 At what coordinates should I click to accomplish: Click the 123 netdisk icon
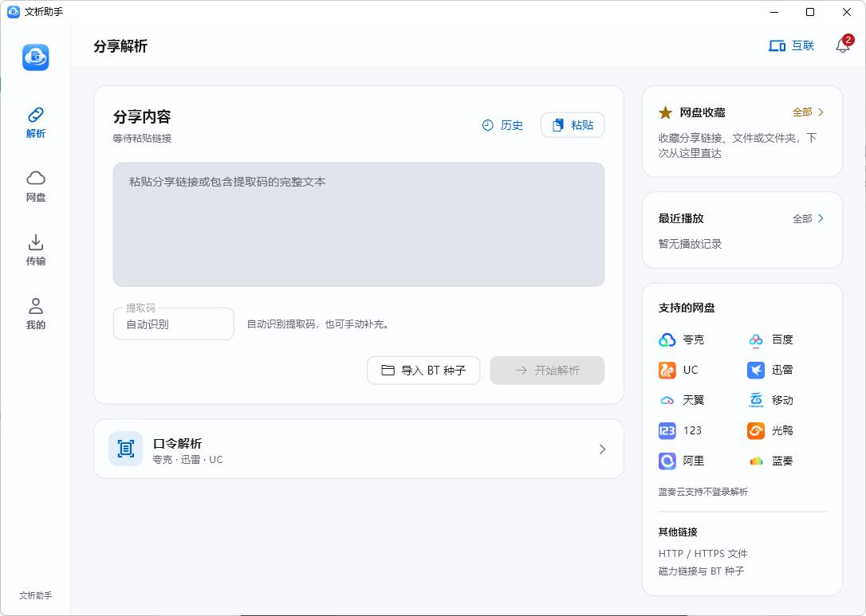667,430
